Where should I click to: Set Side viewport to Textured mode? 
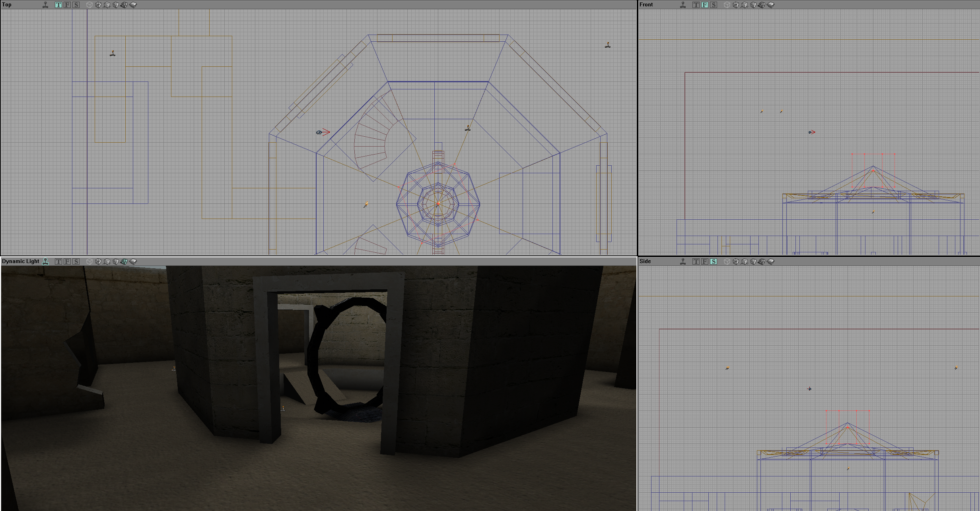click(x=753, y=261)
